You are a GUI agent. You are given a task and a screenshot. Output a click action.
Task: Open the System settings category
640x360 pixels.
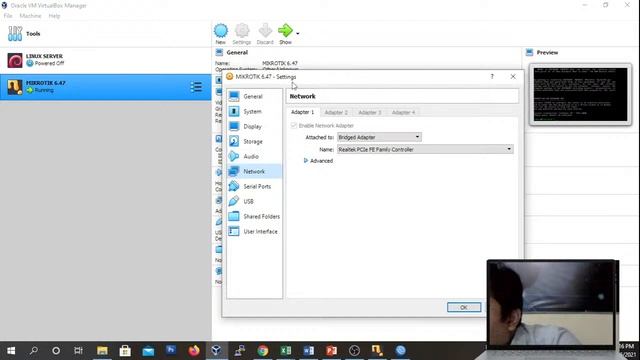[254, 111]
